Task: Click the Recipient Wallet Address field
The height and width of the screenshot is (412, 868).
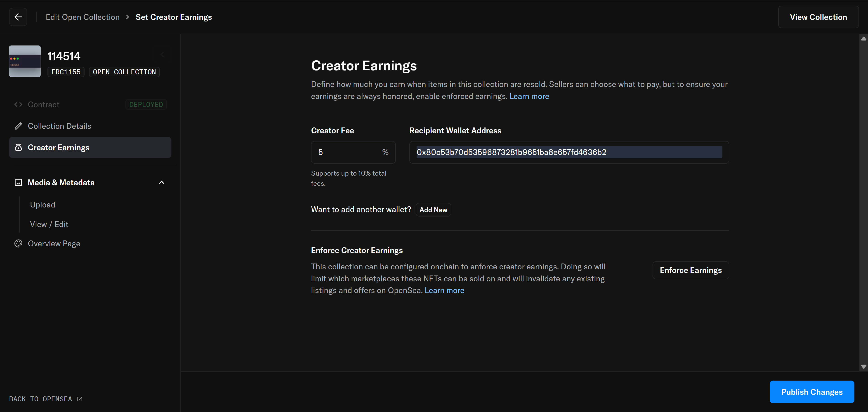Action: [568, 152]
